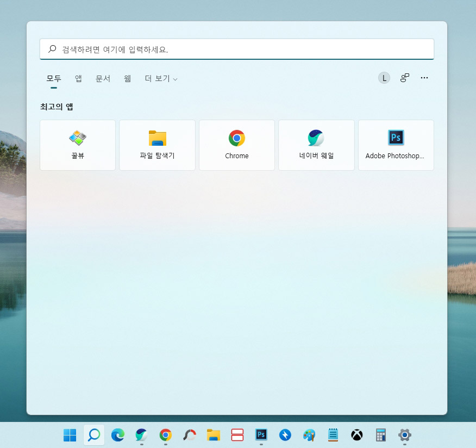This screenshot has width=476, height=448.
Task: Launch Photoshop from the taskbar
Action: point(261,435)
